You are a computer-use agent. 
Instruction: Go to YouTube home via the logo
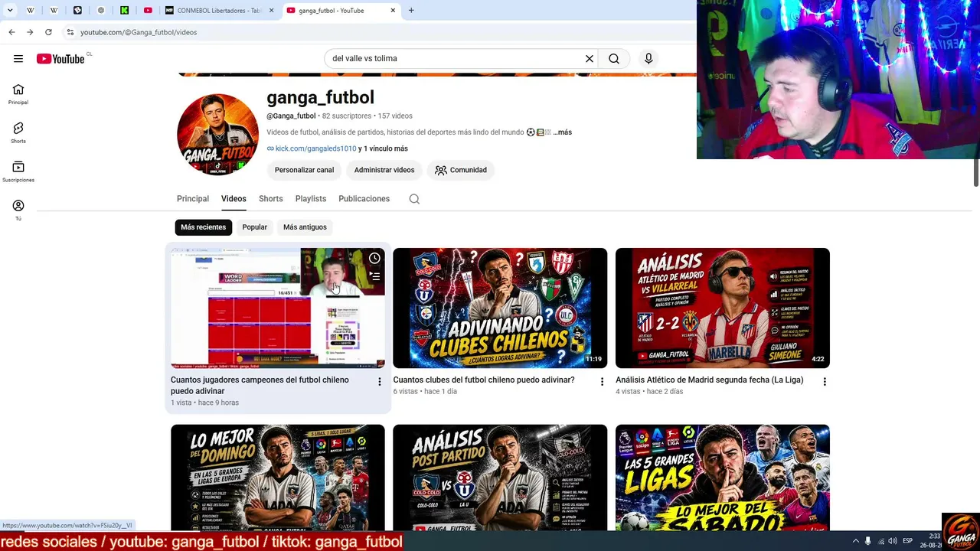point(60,59)
